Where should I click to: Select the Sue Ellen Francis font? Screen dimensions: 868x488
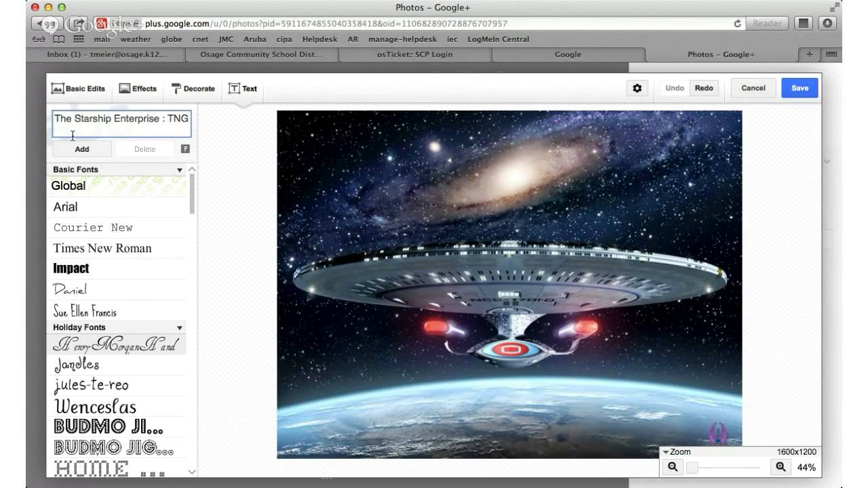(x=117, y=311)
